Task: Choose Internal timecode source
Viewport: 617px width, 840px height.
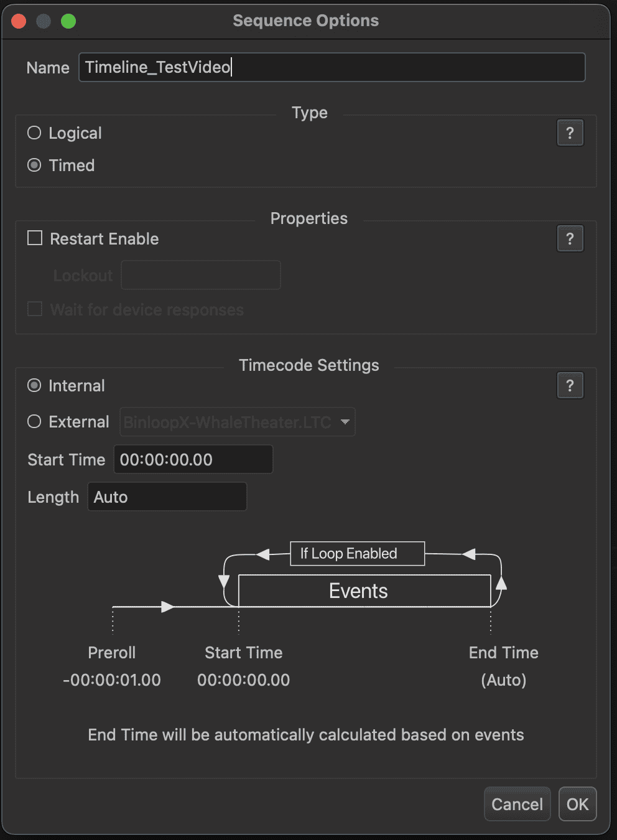Action: pyautogui.click(x=35, y=385)
